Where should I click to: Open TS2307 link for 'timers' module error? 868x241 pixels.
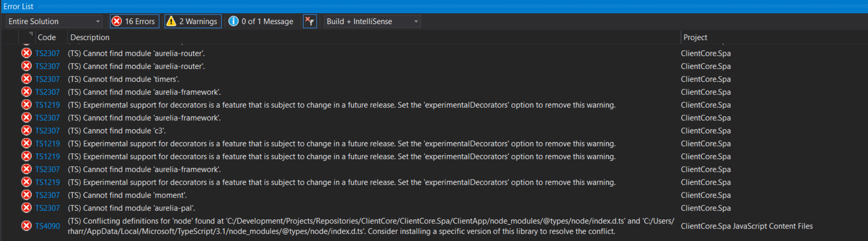click(47, 79)
